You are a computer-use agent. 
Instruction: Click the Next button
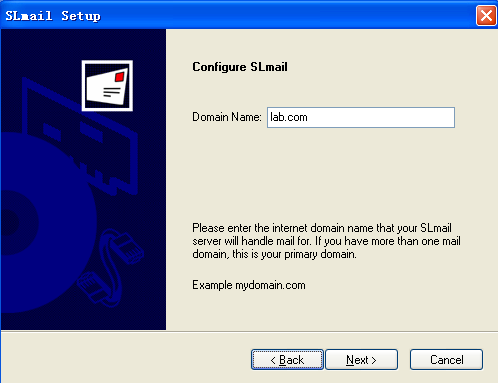(x=361, y=359)
